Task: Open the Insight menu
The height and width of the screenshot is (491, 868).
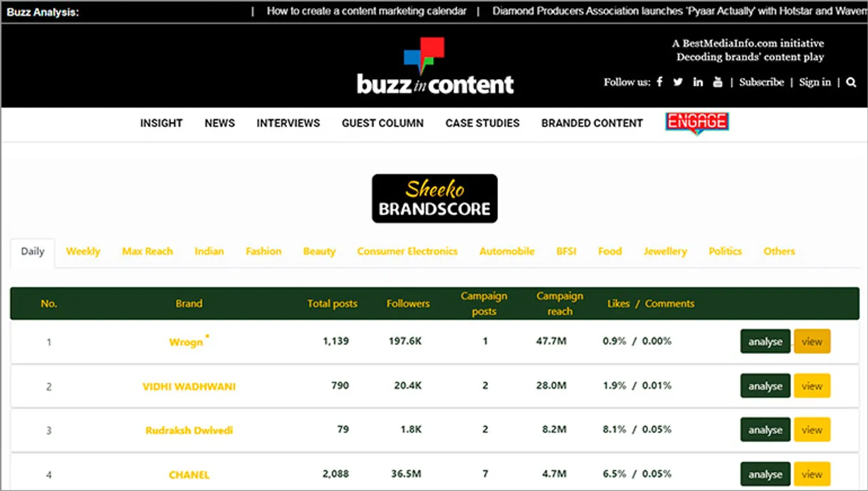Action: (161, 123)
